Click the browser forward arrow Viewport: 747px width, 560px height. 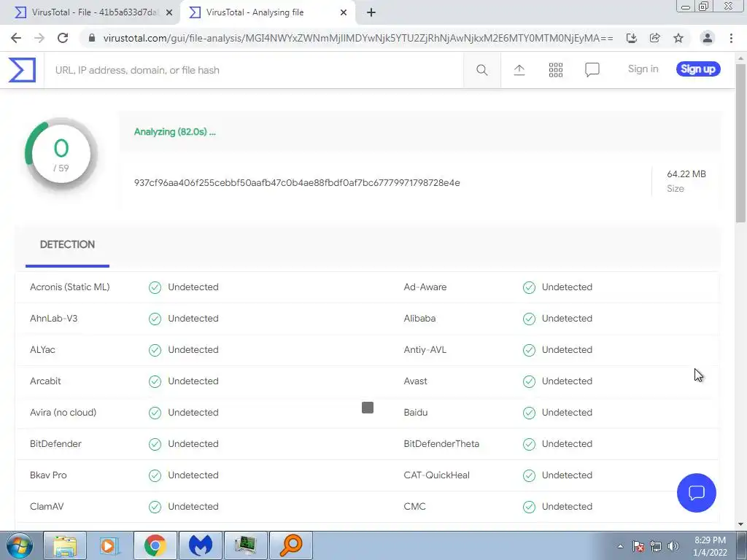point(39,38)
